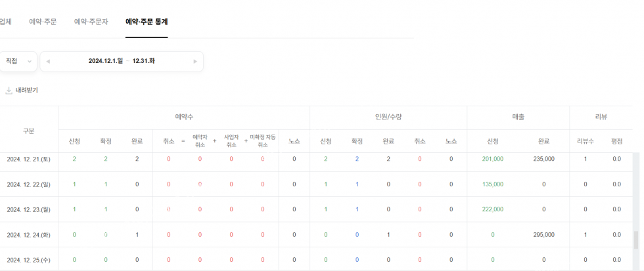Open the 직접 period type dropdown
Viewport: 644px width, 271px height.
point(18,61)
